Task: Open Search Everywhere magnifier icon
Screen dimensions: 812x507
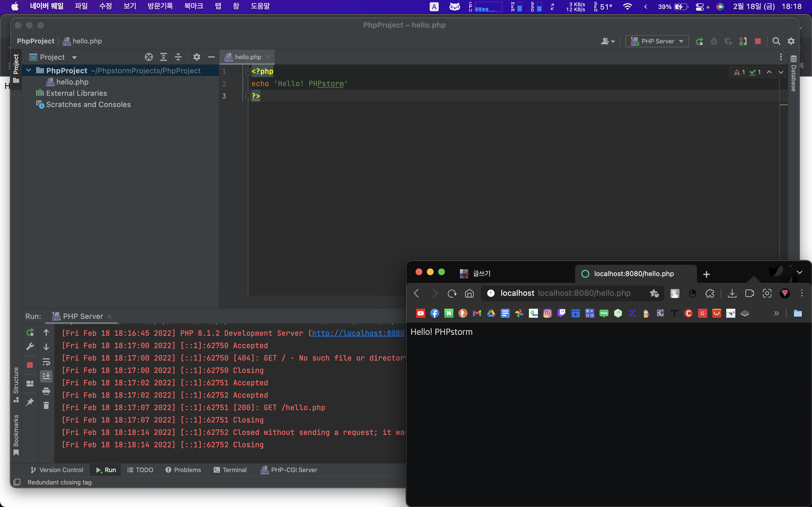Action: [x=776, y=41]
